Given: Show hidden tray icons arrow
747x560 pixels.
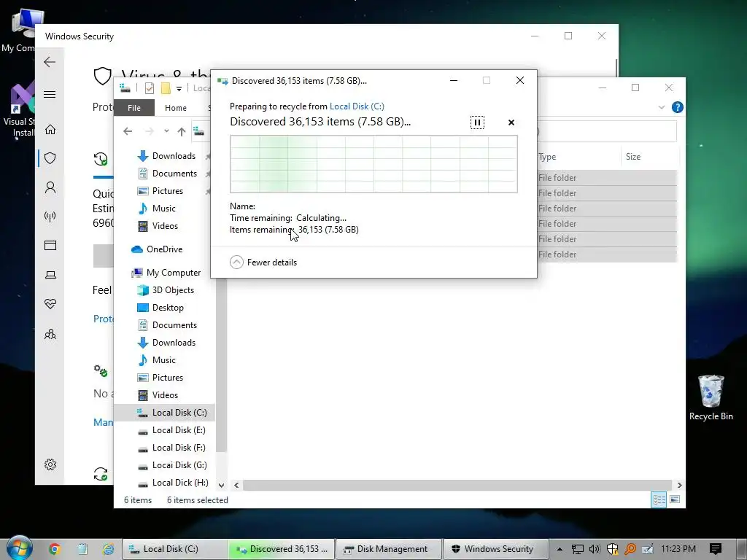Looking at the screenshot, I should [560, 549].
